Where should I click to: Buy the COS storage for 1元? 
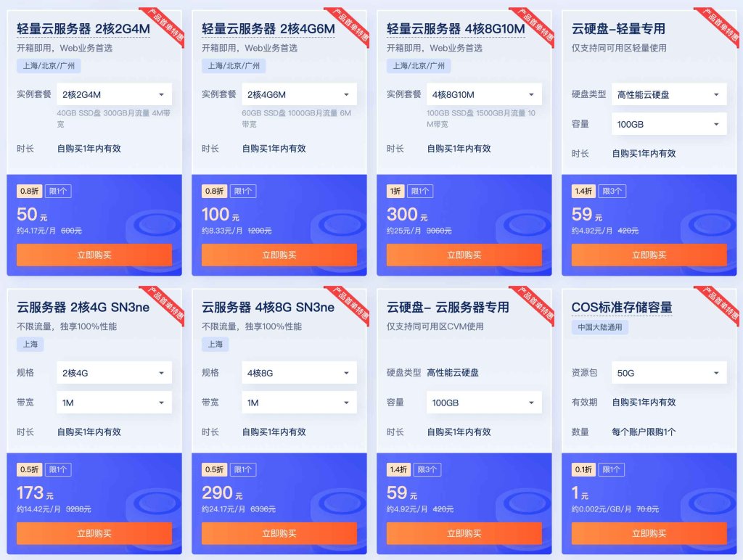[649, 533]
